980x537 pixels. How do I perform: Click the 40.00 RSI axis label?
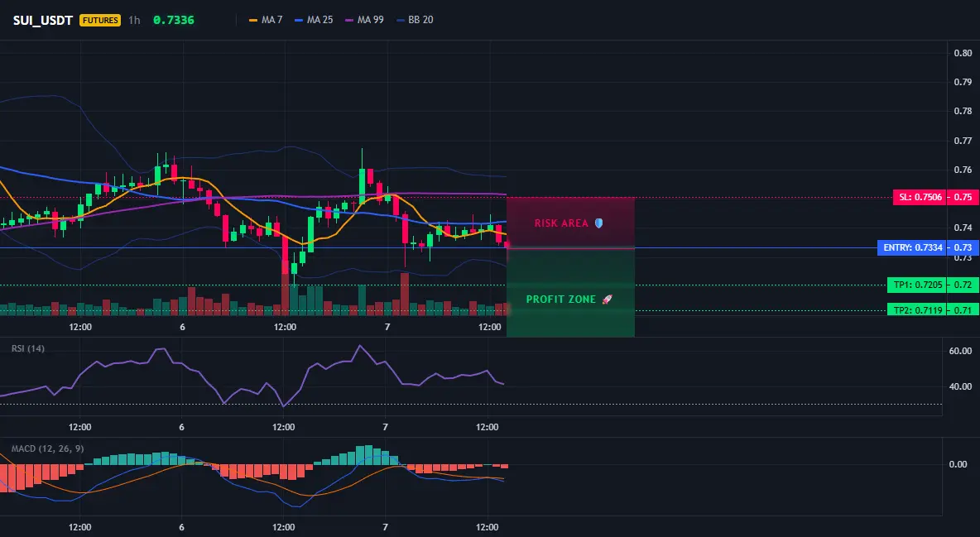(961, 386)
